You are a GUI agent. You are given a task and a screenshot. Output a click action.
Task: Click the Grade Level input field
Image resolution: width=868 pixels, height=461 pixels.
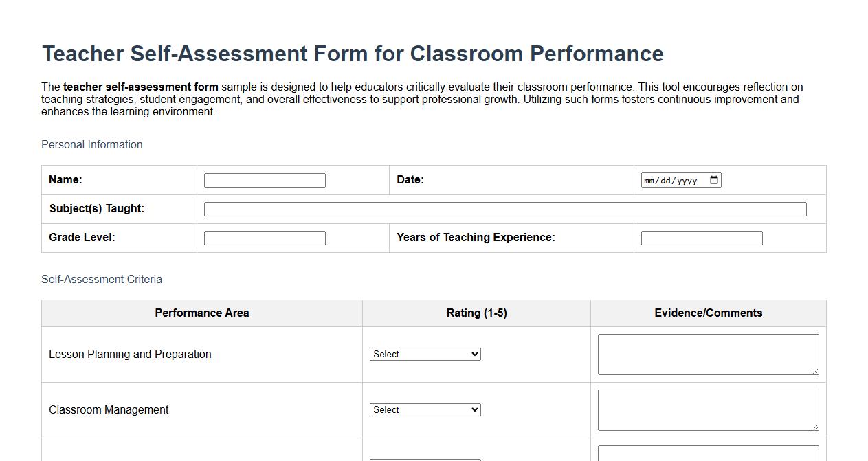(x=265, y=237)
